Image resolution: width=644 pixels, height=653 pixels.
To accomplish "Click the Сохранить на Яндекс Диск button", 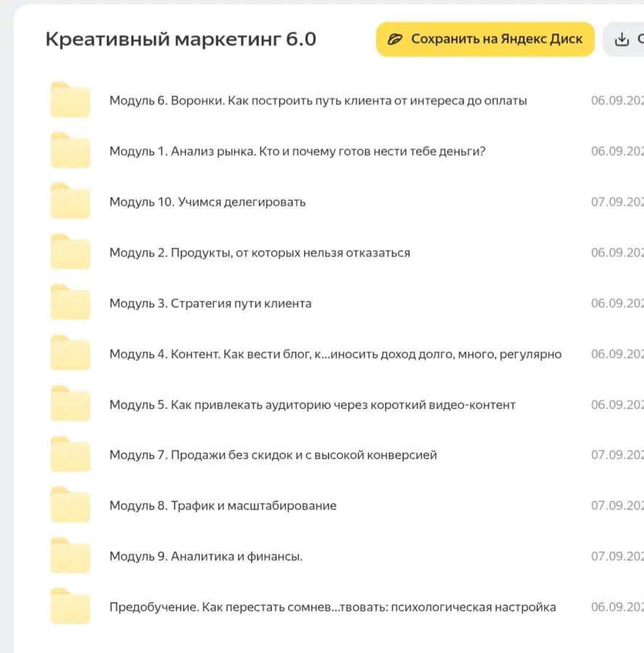I will pos(485,39).
